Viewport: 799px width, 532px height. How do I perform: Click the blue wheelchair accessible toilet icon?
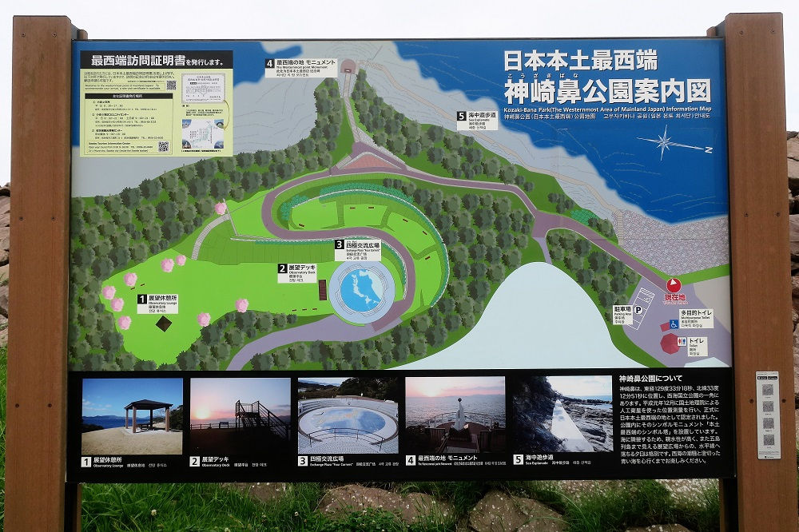(x=674, y=324)
